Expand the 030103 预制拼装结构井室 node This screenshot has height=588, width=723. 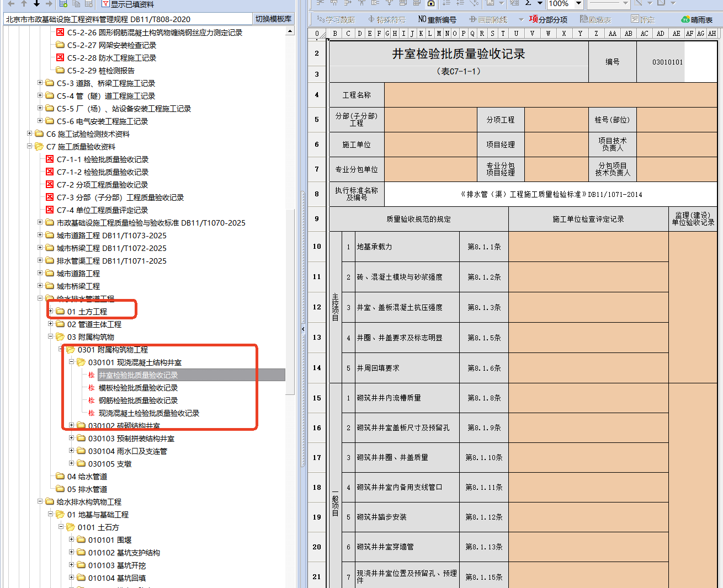[x=72, y=439]
